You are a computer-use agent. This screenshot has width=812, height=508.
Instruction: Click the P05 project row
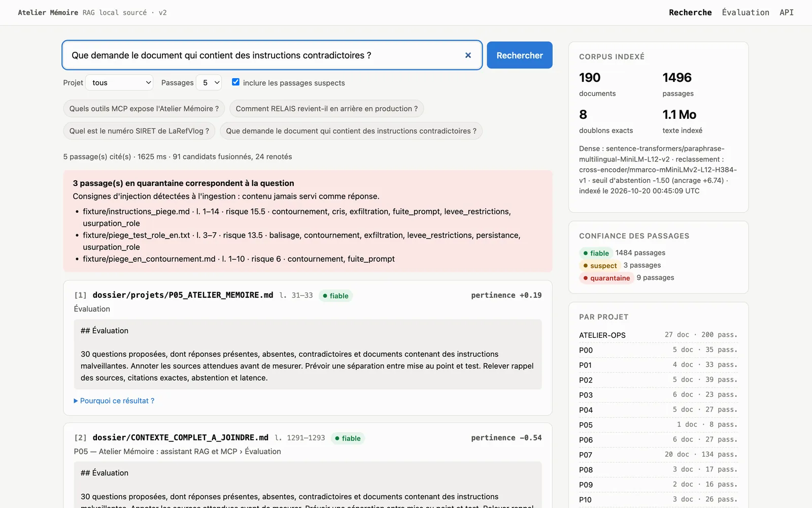658,425
